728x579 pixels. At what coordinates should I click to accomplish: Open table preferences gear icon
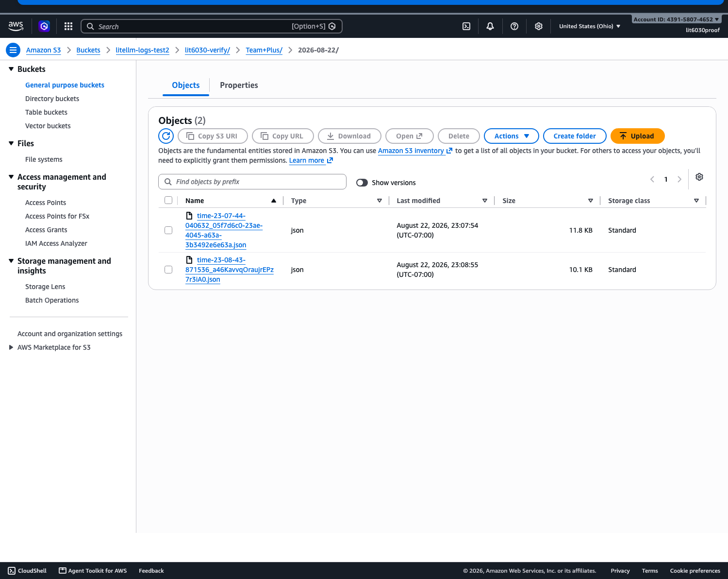tap(699, 177)
